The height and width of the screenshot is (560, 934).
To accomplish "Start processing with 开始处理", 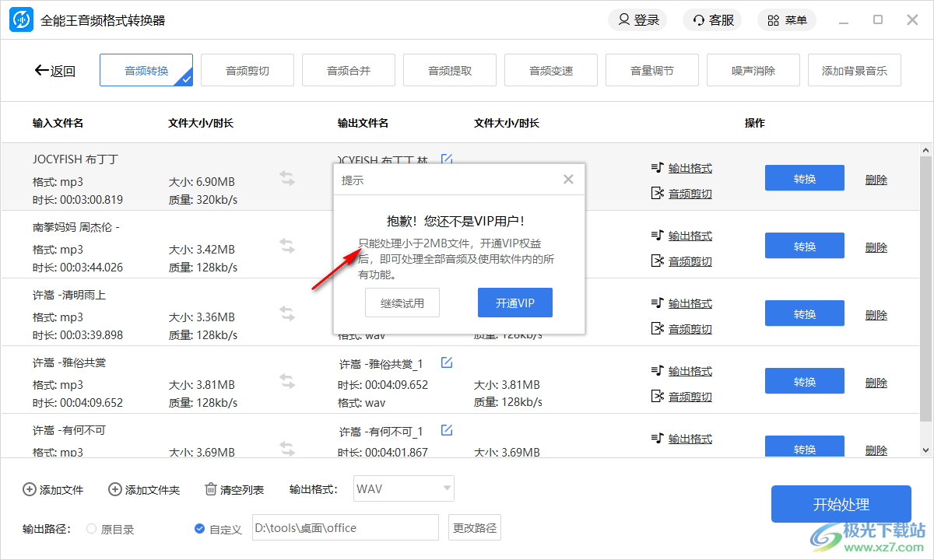I will coord(841,504).
